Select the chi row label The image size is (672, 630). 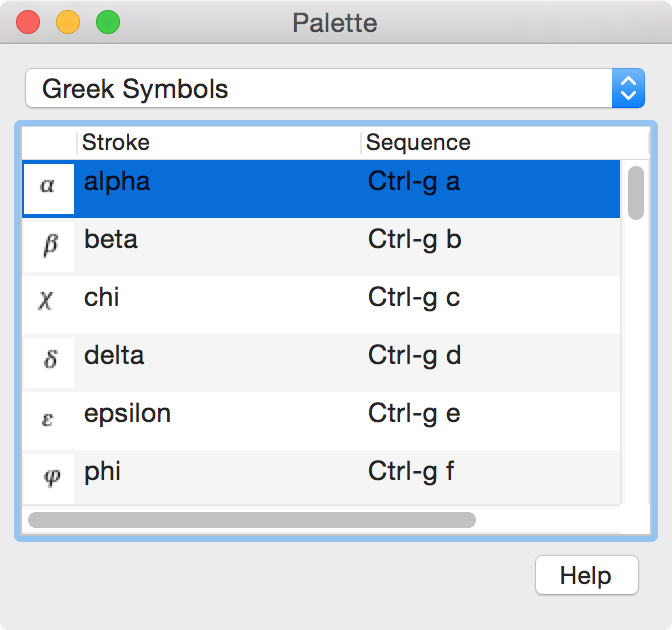click(x=101, y=297)
